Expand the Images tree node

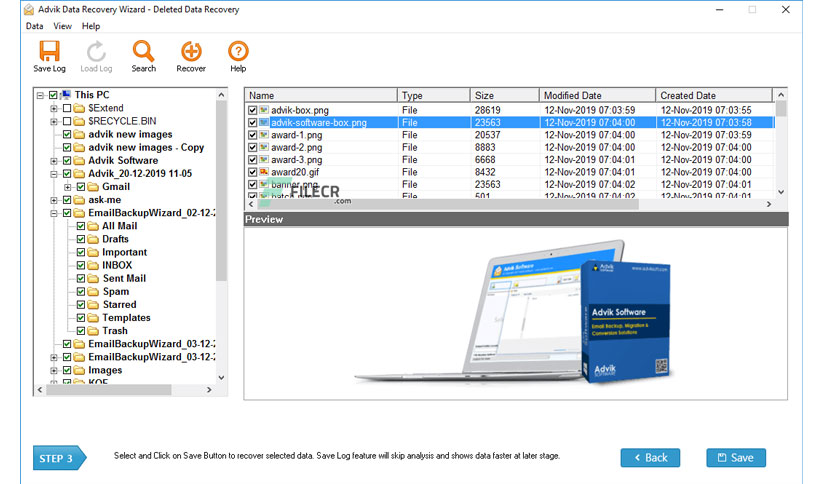click(54, 370)
